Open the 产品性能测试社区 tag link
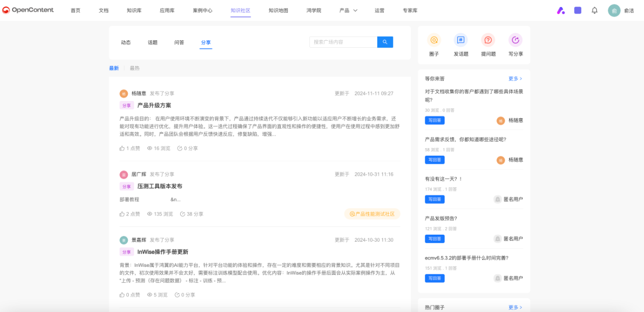The height and width of the screenshot is (312, 644). click(372, 214)
